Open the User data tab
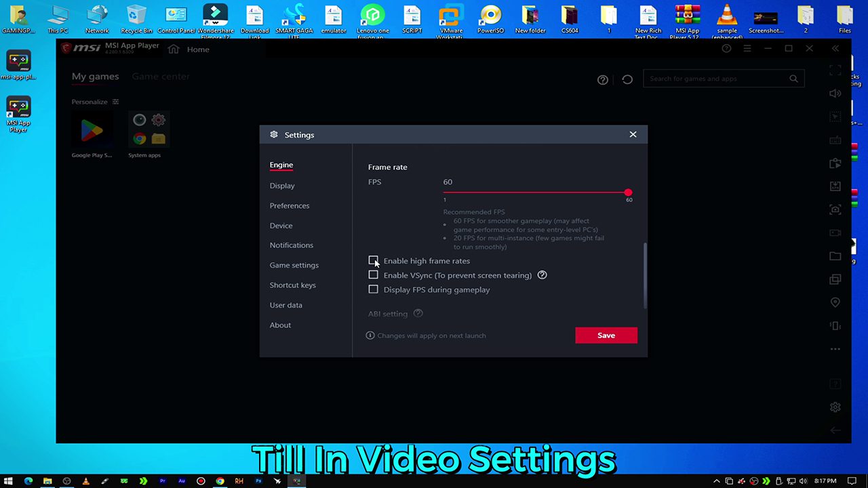 click(x=286, y=305)
